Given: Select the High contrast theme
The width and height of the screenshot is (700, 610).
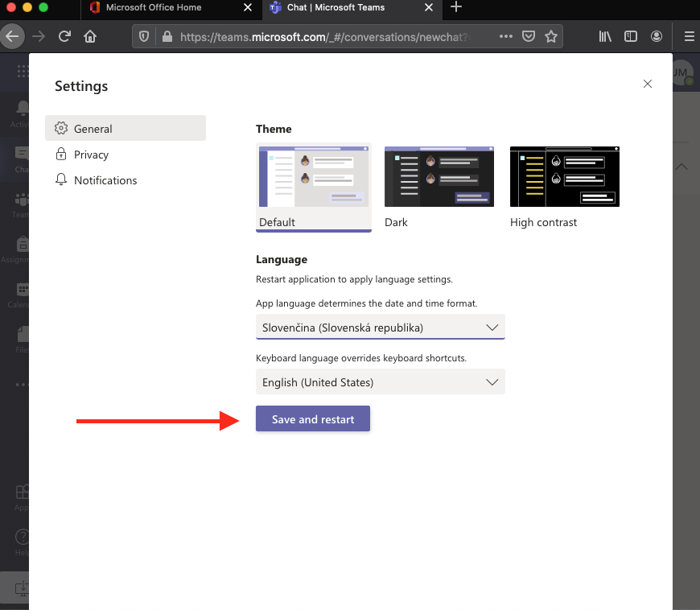Looking at the screenshot, I should [x=564, y=177].
